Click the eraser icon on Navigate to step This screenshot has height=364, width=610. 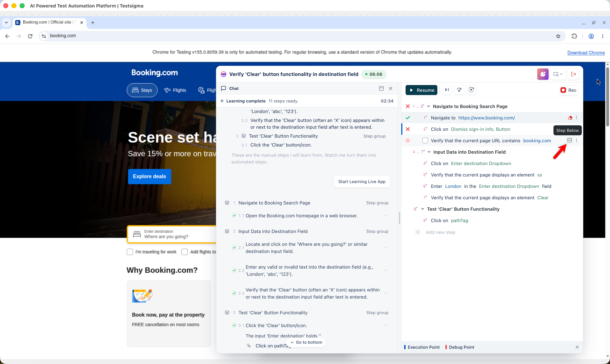tap(570, 118)
